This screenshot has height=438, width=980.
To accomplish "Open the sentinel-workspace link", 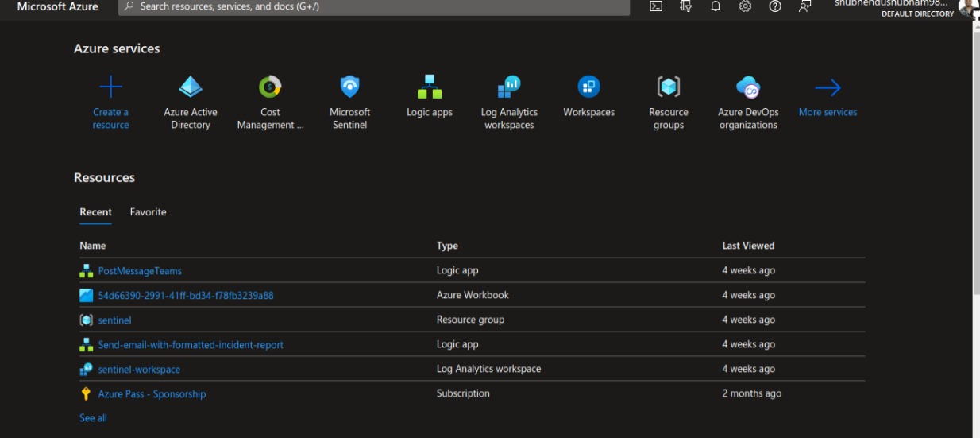I will (x=139, y=370).
